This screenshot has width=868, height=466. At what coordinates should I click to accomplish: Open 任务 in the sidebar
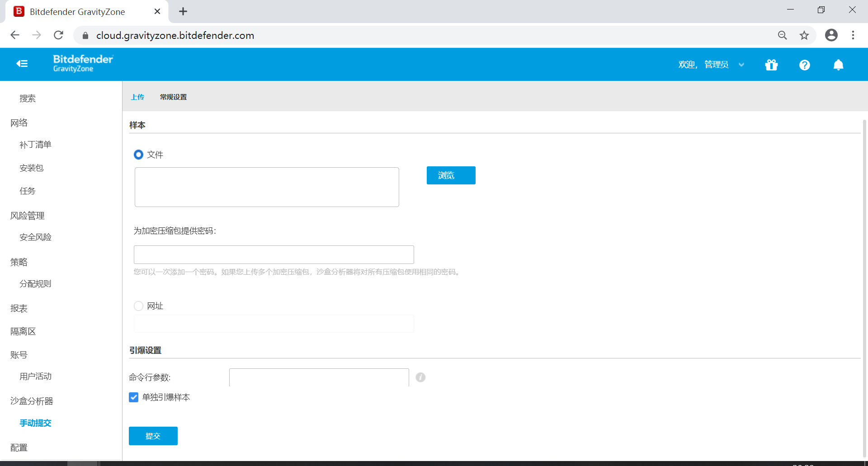coord(27,191)
